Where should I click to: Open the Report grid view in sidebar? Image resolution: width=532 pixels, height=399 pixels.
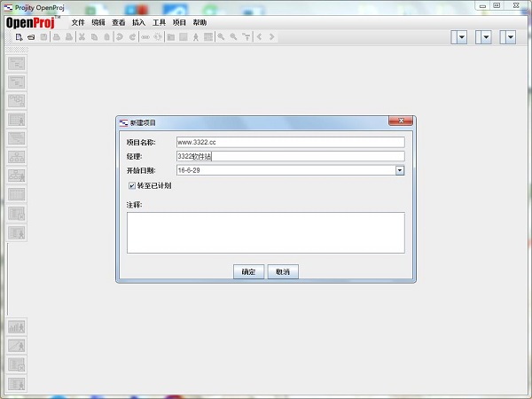point(17,194)
